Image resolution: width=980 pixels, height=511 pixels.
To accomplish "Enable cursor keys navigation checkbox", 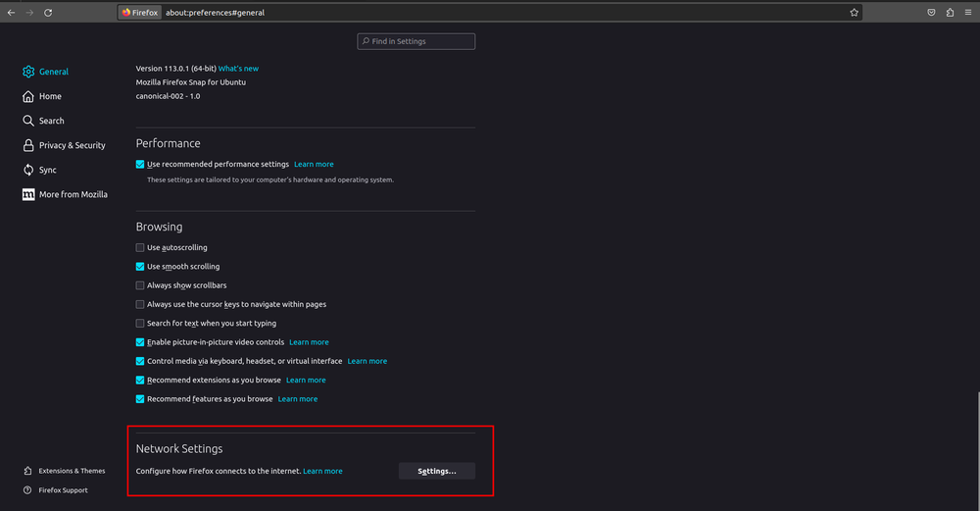I will 140,305.
